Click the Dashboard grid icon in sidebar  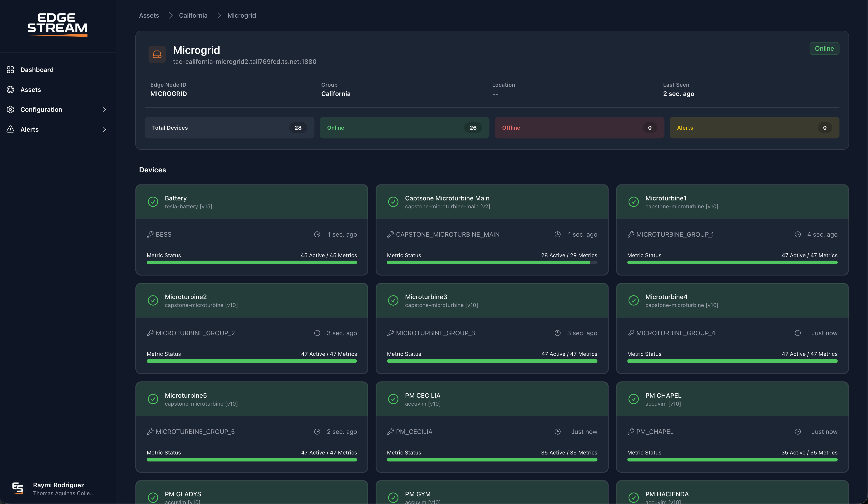pyautogui.click(x=10, y=69)
